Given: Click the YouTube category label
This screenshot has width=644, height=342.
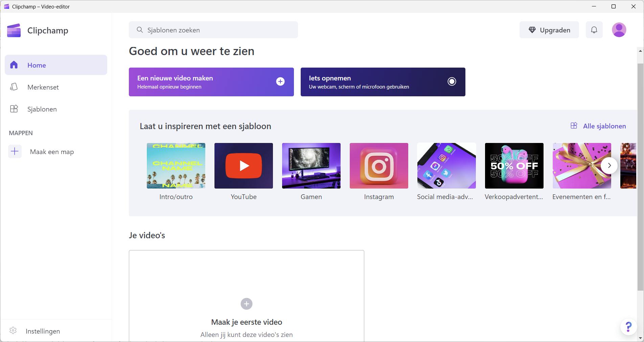Looking at the screenshot, I should (x=244, y=197).
